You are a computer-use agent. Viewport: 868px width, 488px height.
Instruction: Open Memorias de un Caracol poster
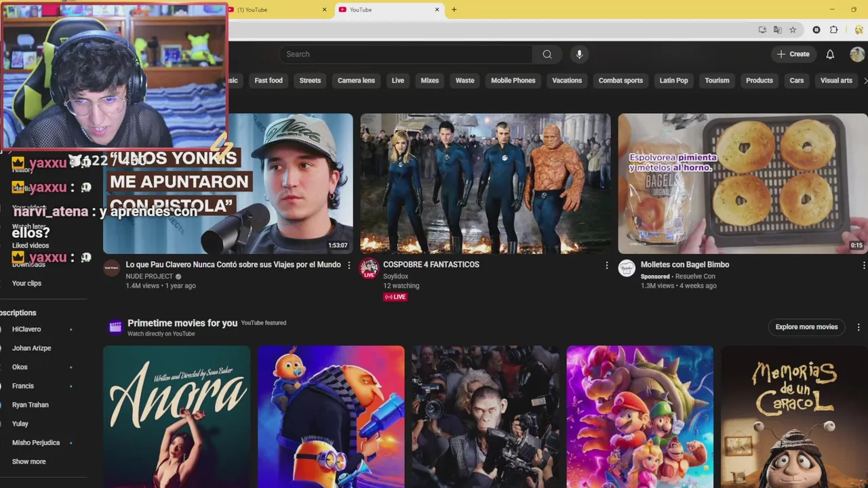(x=794, y=417)
